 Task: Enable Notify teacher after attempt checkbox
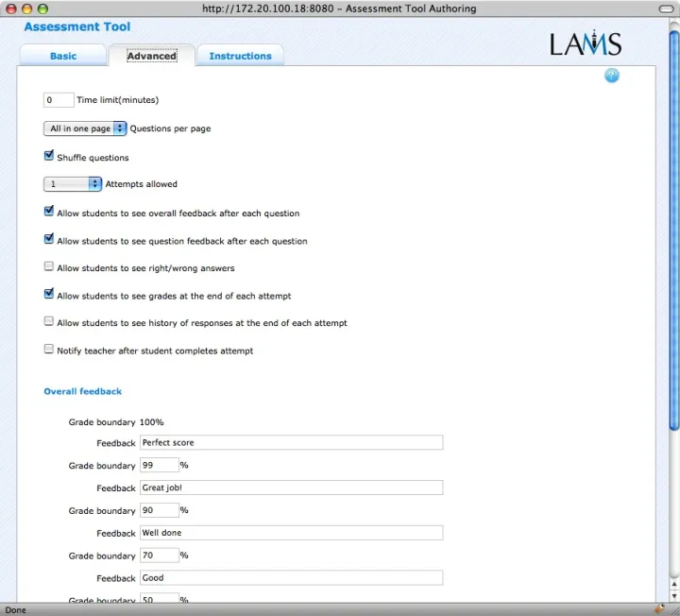[x=49, y=350]
